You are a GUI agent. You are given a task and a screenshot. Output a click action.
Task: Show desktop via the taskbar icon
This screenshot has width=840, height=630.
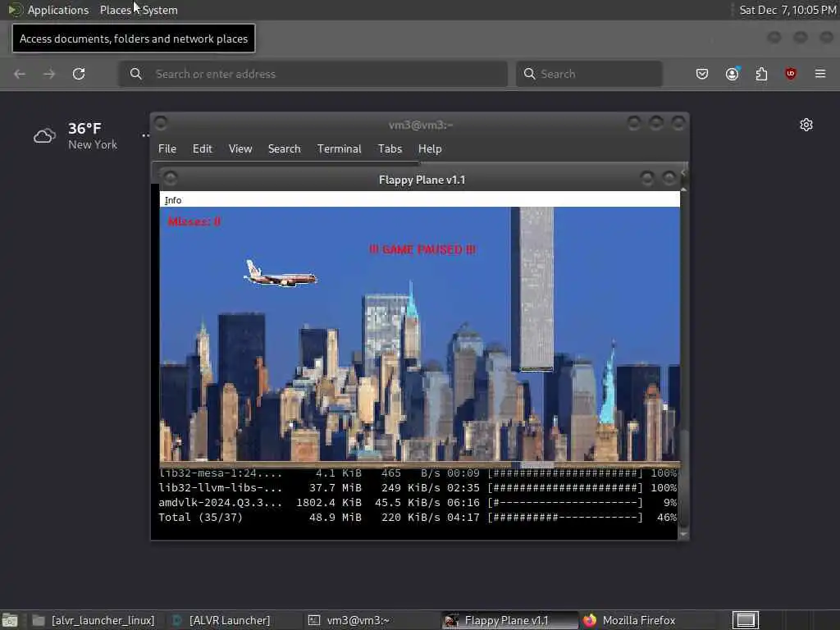[10, 620]
